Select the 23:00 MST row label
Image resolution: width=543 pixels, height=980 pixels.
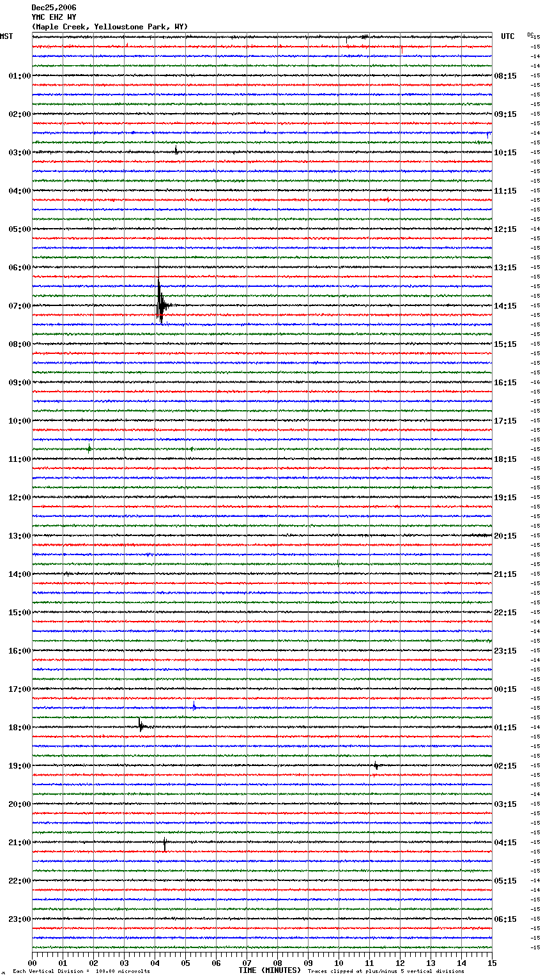(x=20, y=919)
